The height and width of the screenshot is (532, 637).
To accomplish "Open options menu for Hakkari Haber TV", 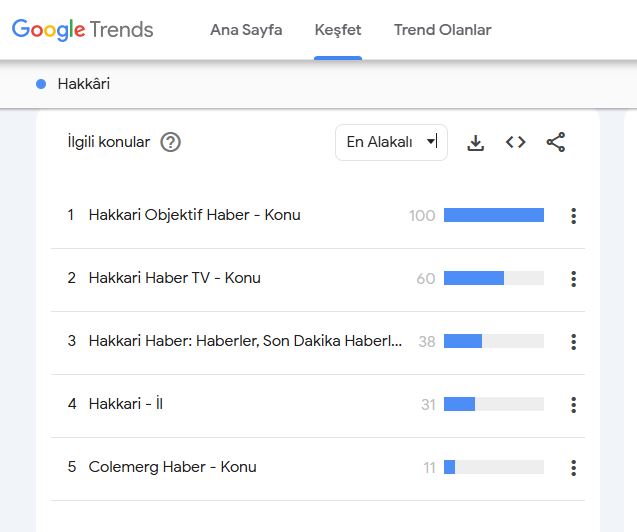I will pyautogui.click(x=573, y=279).
